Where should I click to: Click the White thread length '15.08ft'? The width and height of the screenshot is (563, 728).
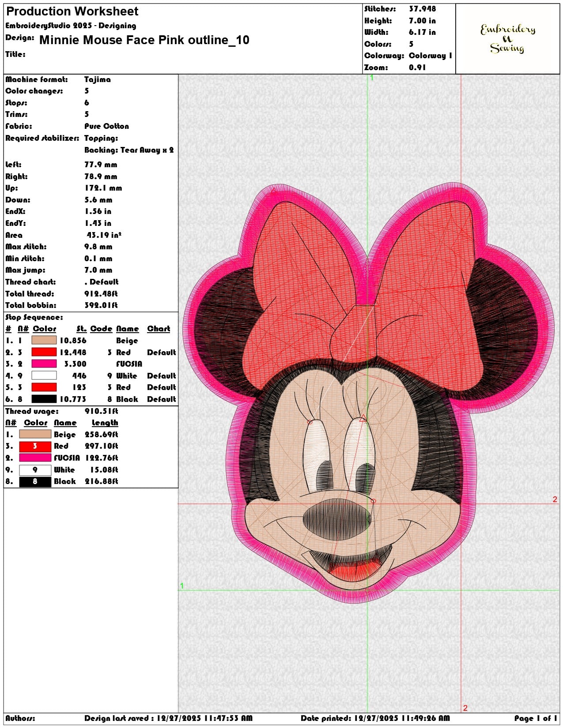104,470
